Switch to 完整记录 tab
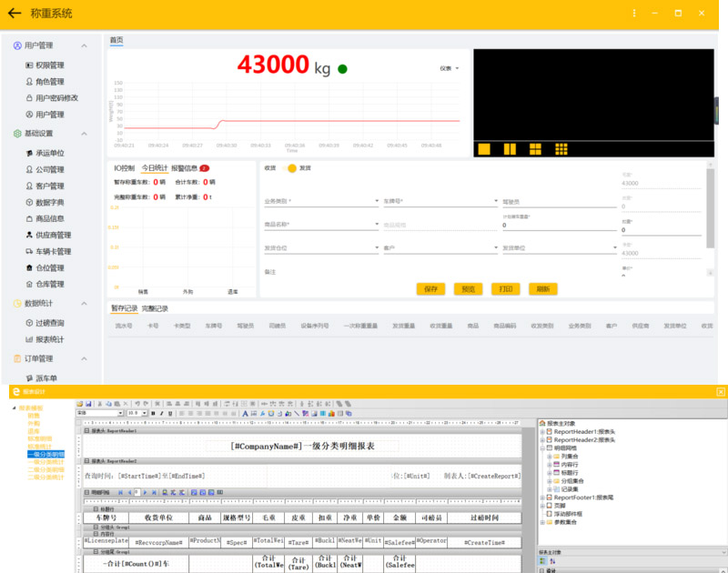This screenshot has height=573, width=728. tap(156, 308)
